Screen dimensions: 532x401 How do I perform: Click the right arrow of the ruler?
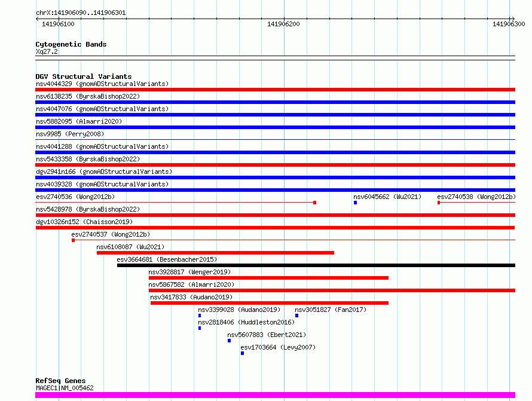513,19
